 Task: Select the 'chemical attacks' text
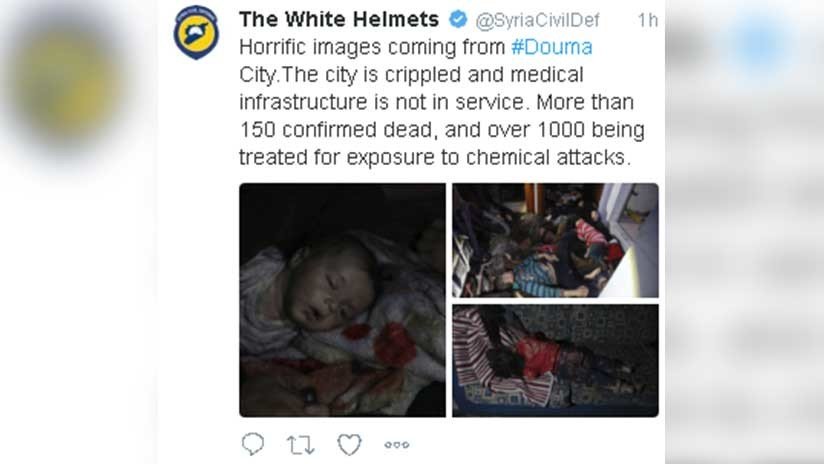click(549, 157)
